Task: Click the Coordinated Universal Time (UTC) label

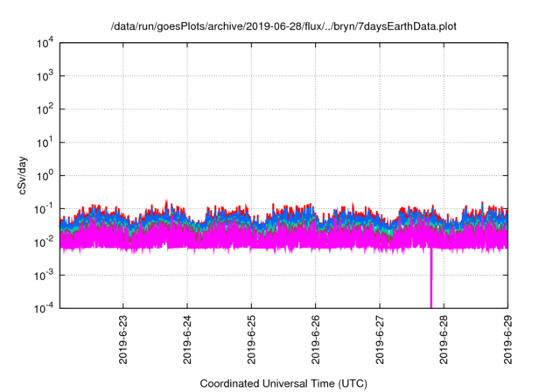Action: [x=283, y=384]
